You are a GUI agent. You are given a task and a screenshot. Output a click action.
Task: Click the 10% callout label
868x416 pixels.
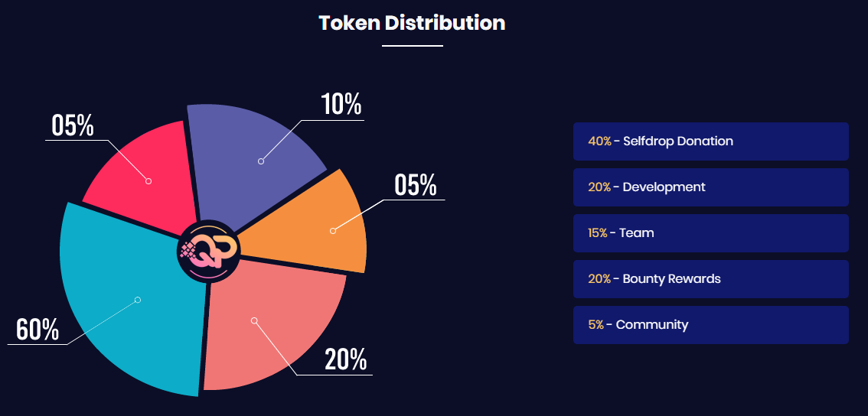pos(341,105)
